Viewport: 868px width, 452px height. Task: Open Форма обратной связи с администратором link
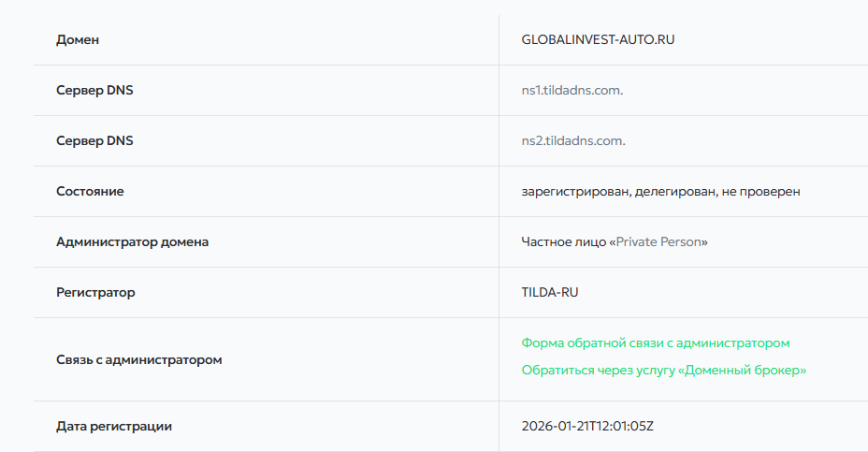click(x=656, y=343)
